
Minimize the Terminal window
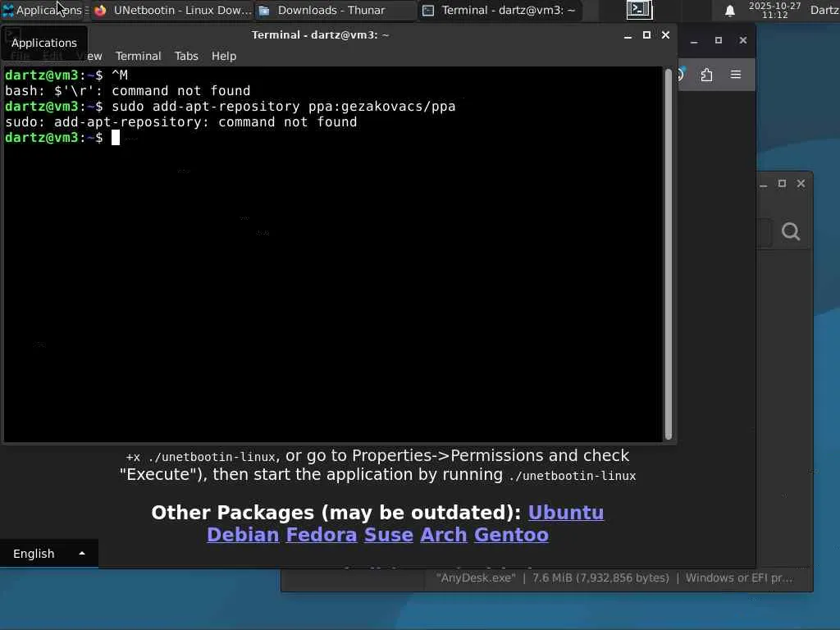click(628, 35)
